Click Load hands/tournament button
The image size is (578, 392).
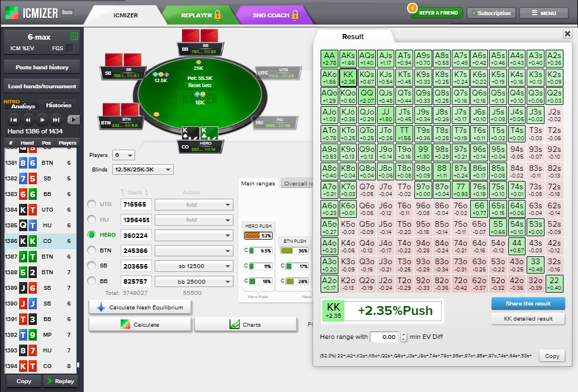click(x=42, y=86)
